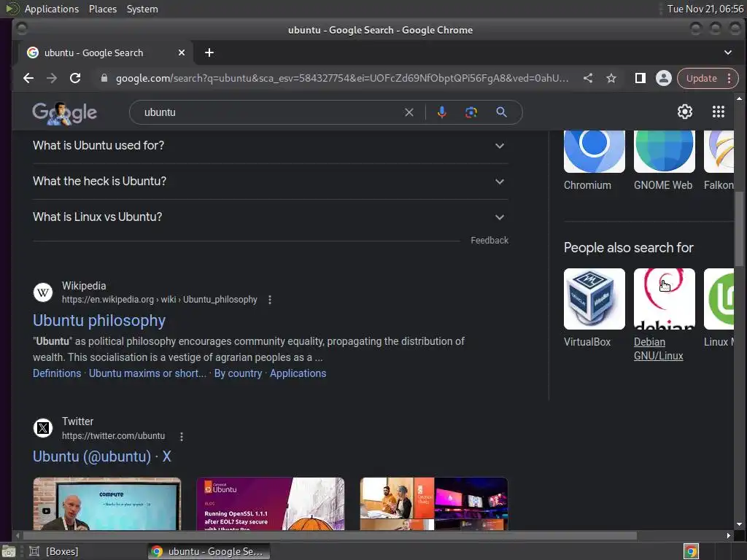Expand 'What the heck is Ubuntu?'
The height and width of the screenshot is (560, 747).
tap(270, 182)
